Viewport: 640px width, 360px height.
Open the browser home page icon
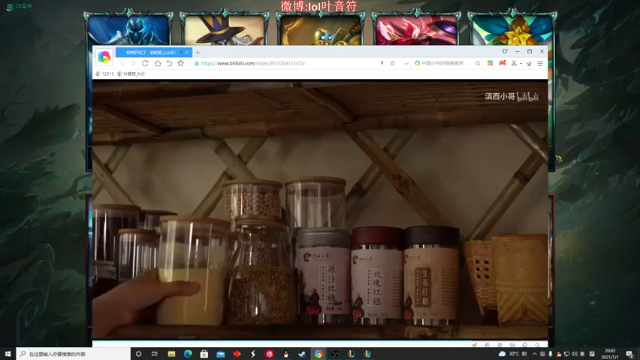pos(158,63)
